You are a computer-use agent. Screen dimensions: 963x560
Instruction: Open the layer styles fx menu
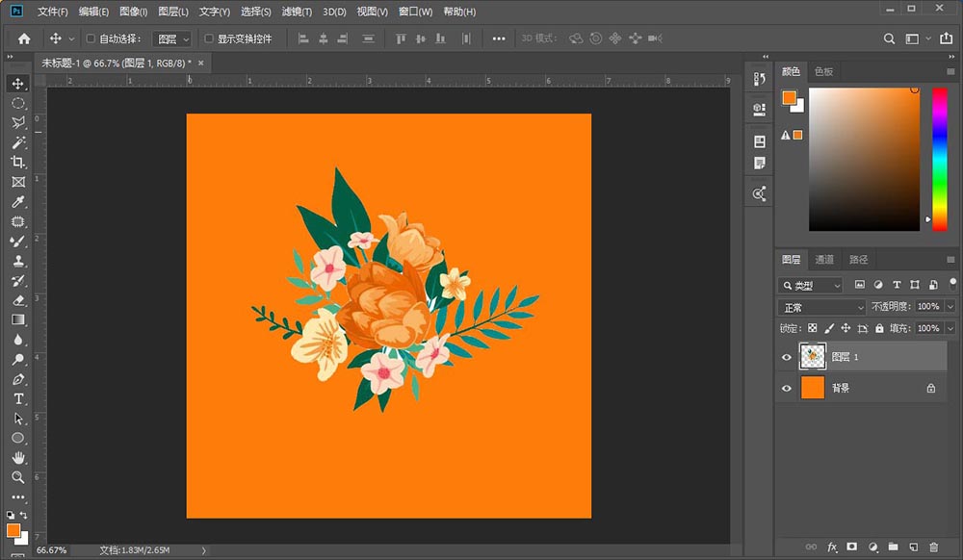(x=831, y=547)
